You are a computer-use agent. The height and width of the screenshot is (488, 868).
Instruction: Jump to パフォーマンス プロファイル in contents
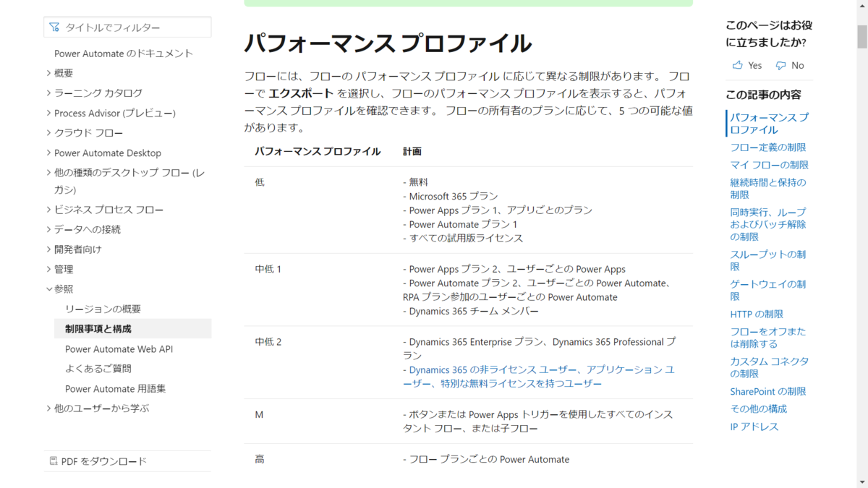pos(769,124)
